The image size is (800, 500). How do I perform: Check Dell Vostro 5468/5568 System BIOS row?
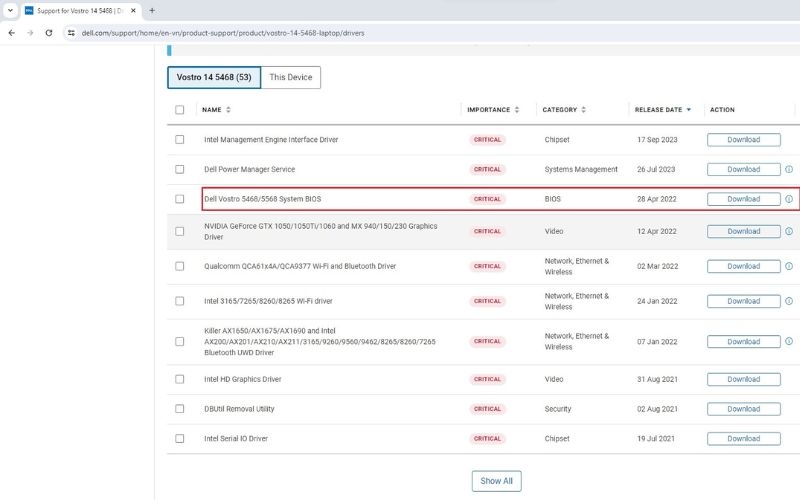click(x=180, y=199)
